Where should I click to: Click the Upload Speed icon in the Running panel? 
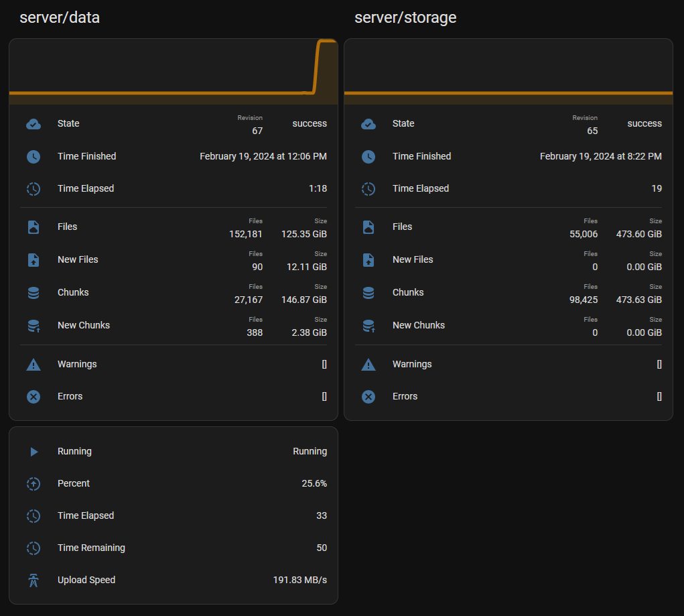(33, 580)
